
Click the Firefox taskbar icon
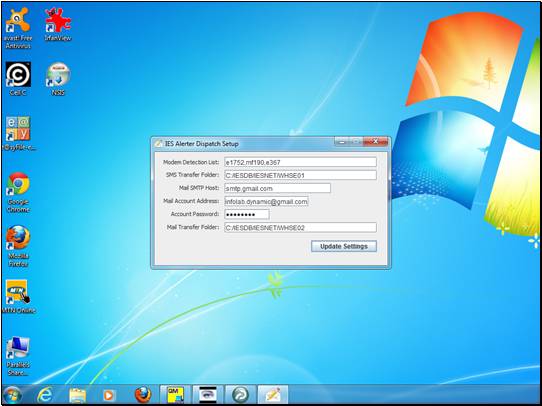[x=143, y=395]
